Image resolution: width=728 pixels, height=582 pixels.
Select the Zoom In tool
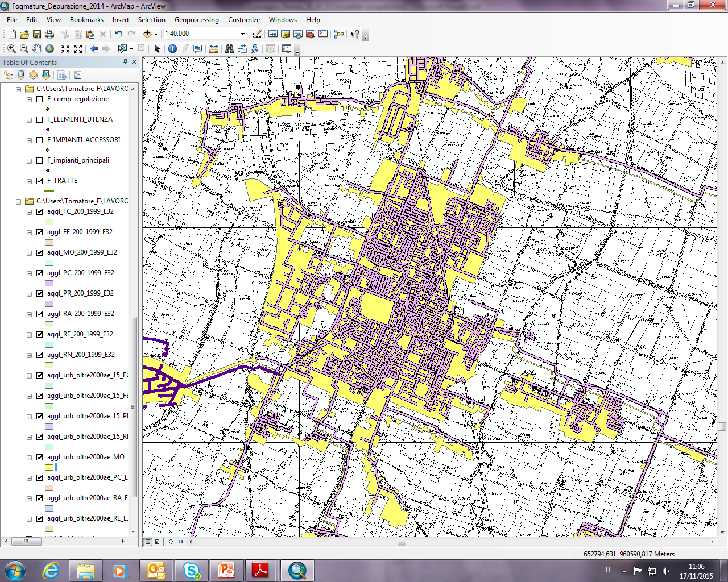coord(11,49)
